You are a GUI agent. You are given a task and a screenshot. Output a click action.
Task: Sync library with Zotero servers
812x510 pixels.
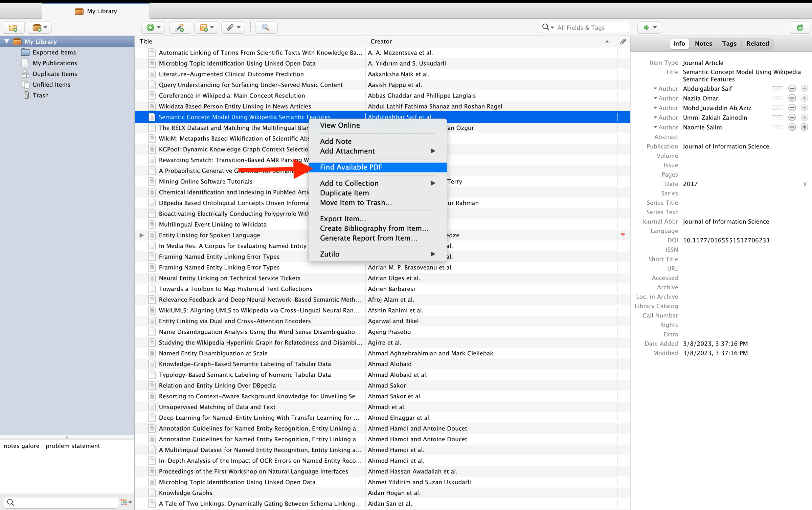point(800,27)
